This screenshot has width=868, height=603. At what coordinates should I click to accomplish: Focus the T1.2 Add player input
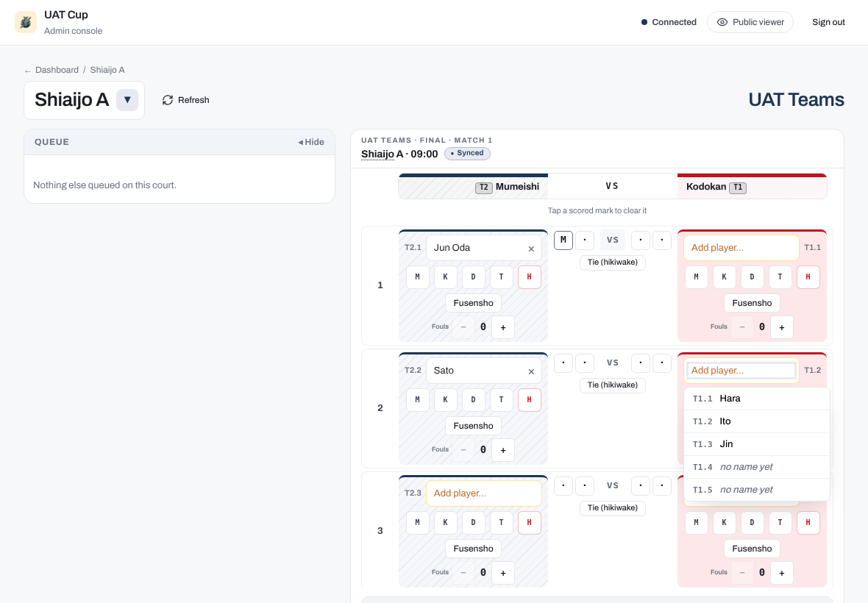[741, 370]
